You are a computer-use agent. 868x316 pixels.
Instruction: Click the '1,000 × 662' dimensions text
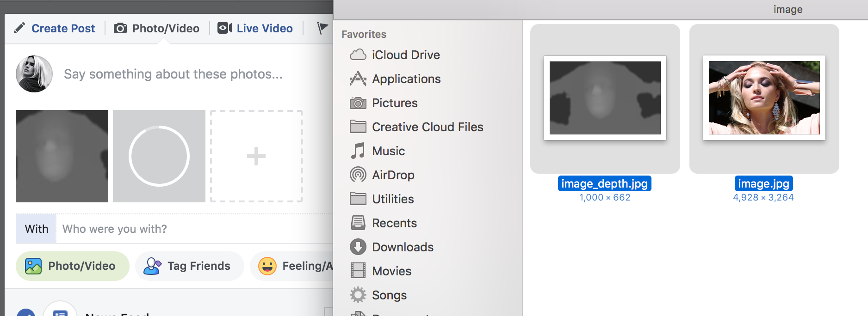(x=605, y=197)
